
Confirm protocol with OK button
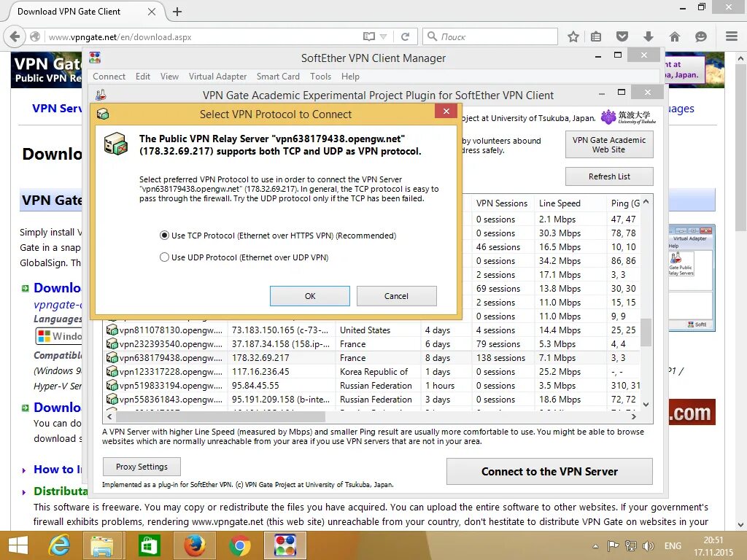309,296
